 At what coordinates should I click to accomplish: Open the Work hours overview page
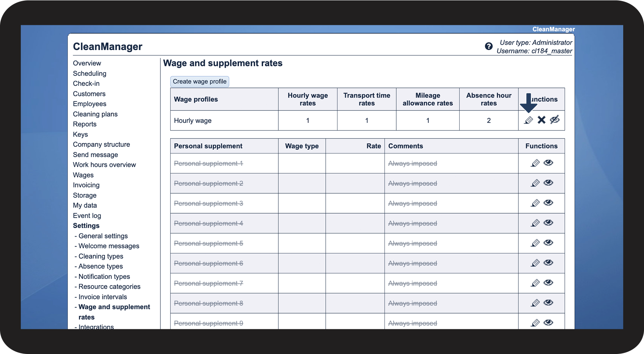click(104, 165)
